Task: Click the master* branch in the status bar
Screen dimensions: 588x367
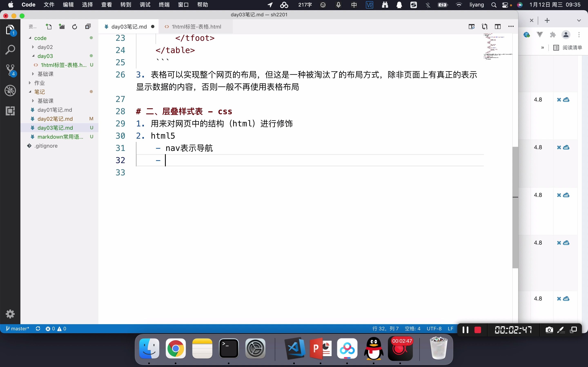Action: (18, 329)
